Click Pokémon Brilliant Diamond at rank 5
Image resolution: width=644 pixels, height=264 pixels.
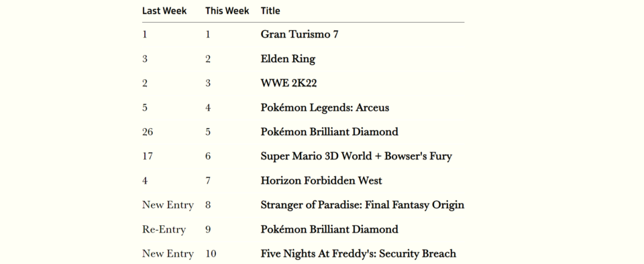(x=329, y=131)
